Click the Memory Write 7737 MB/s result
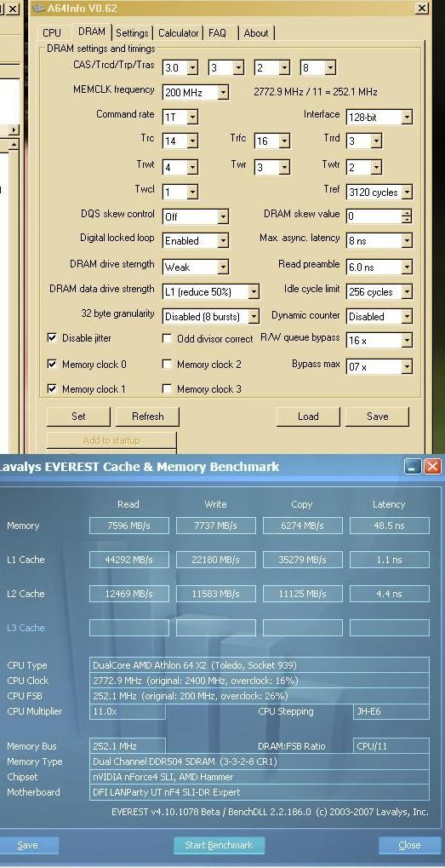This screenshot has width=445, height=868. point(216,526)
